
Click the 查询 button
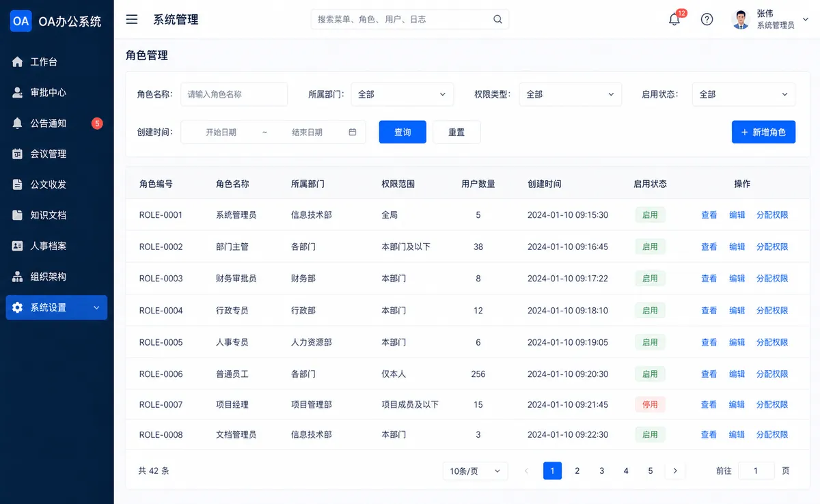pyautogui.click(x=402, y=132)
